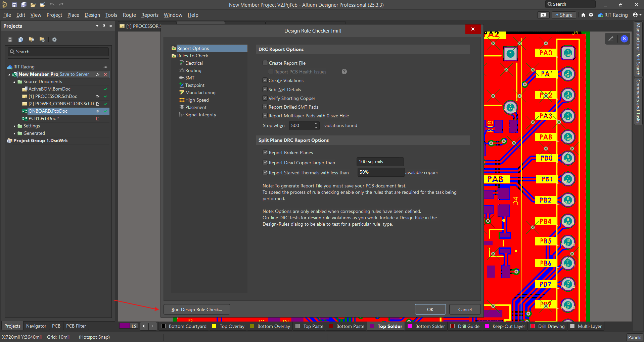Click the Open Project icon in the title bar
The image size is (644, 342).
[42, 5]
